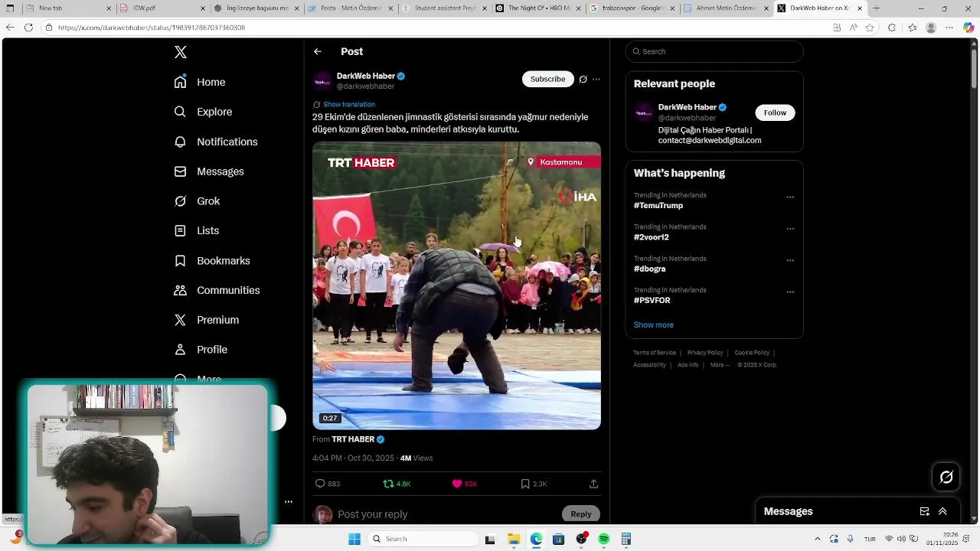Click the floating Grok button
The height and width of the screenshot is (551, 980).
tap(946, 477)
